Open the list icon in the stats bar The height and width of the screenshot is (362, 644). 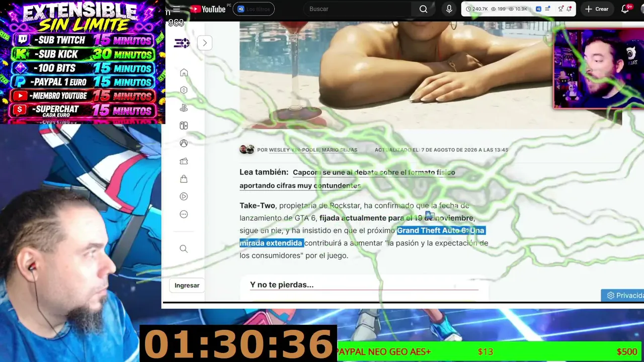[547, 9]
